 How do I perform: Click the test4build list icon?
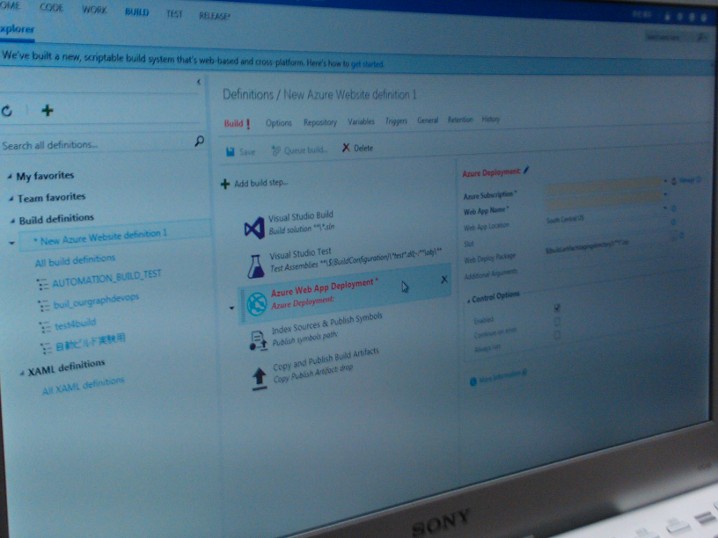45,327
